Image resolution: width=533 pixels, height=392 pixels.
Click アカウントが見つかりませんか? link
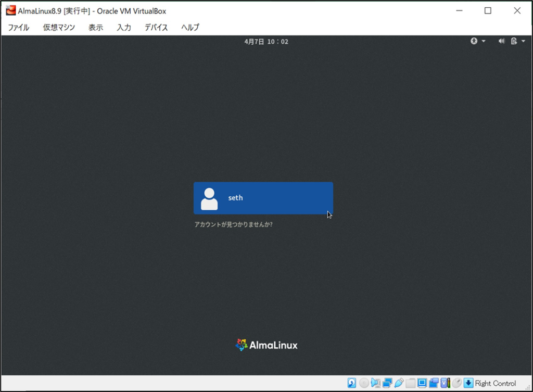[234, 224]
